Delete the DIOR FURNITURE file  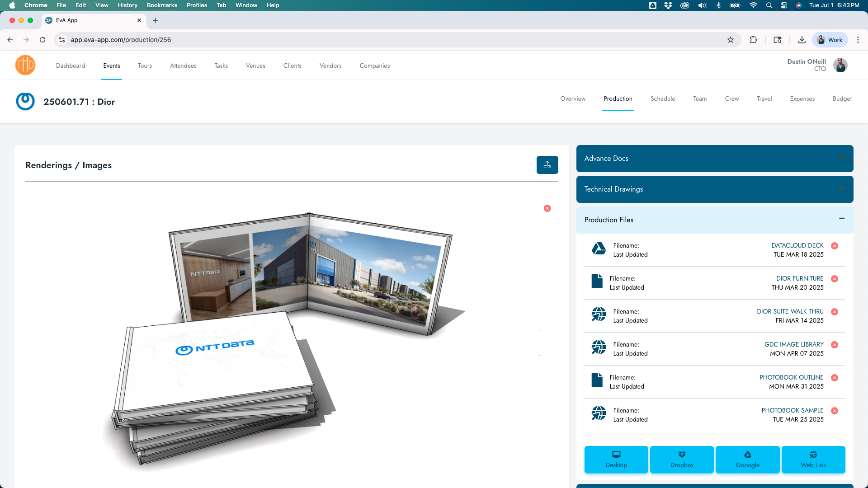[835, 279]
